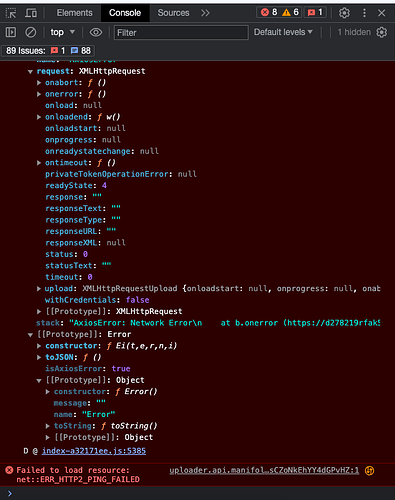The width and height of the screenshot is (395, 500).
Task: Expand the last [[Prototype]]: Object node
Action: tap(48, 437)
